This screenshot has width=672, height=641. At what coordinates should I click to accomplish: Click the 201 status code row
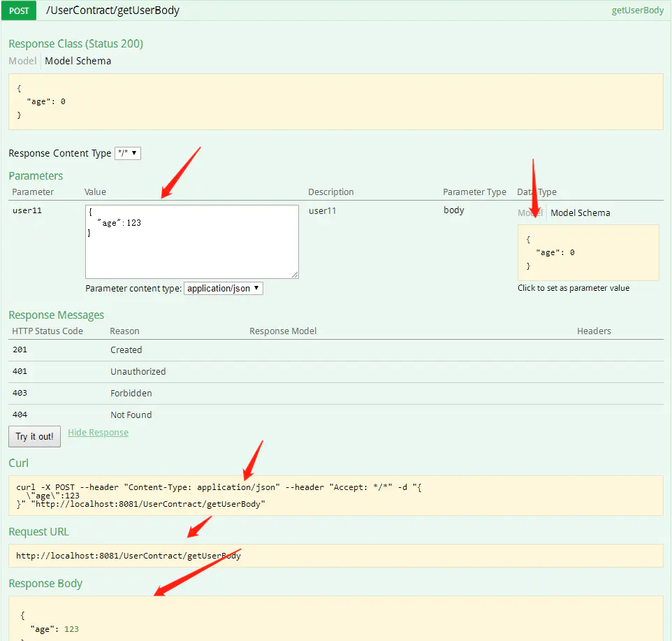pyautogui.click(x=336, y=350)
